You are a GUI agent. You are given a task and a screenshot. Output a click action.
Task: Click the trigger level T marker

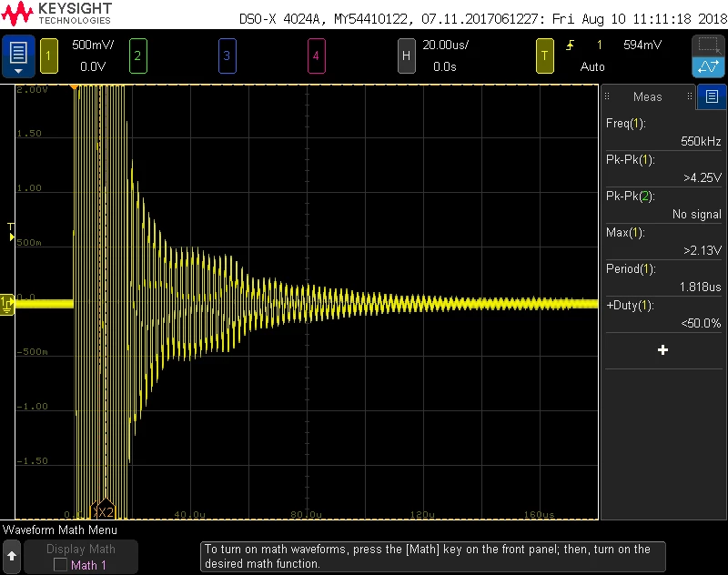[x=11, y=232]
